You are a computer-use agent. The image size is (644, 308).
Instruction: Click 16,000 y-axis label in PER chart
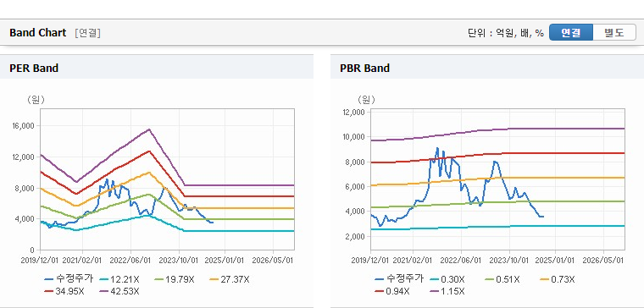coord(24,126)
